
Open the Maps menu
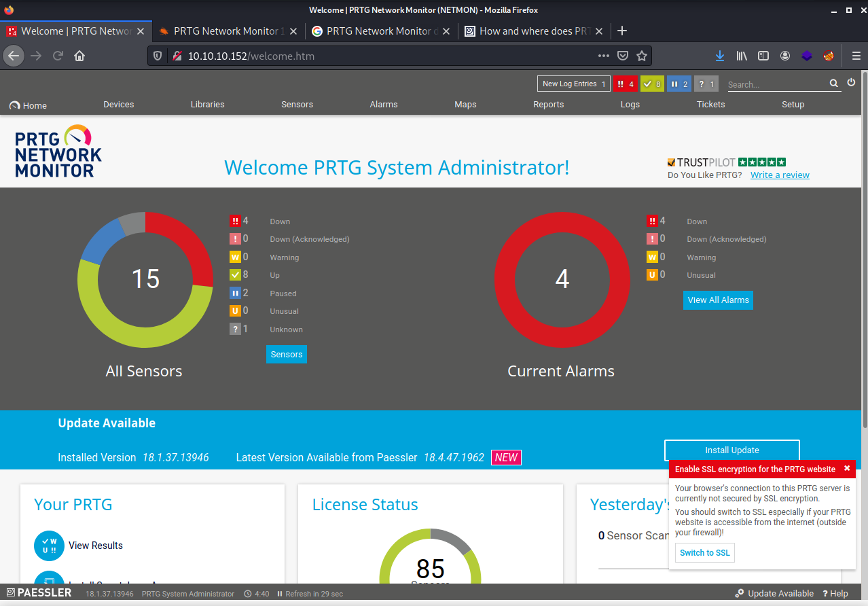click(x=465, y=105)
